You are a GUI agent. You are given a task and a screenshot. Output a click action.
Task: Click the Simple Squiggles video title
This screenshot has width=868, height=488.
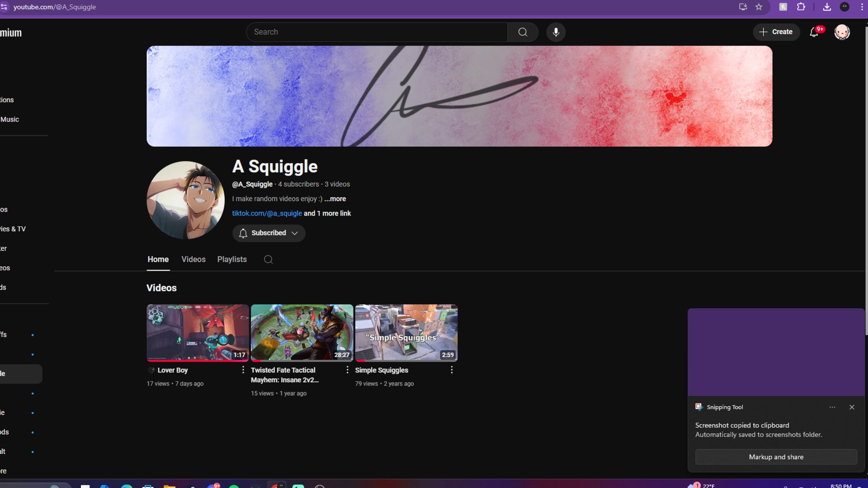tap(382, 371)
